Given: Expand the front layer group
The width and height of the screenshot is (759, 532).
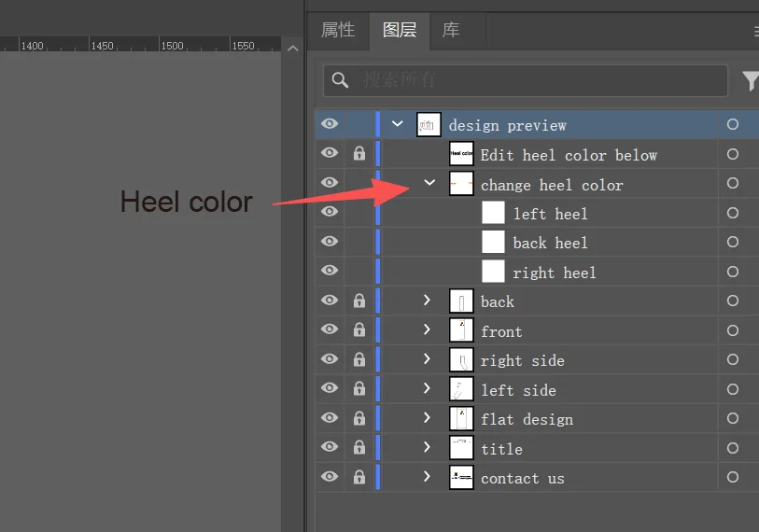Looking at the screenshot, I should [427, 329].
